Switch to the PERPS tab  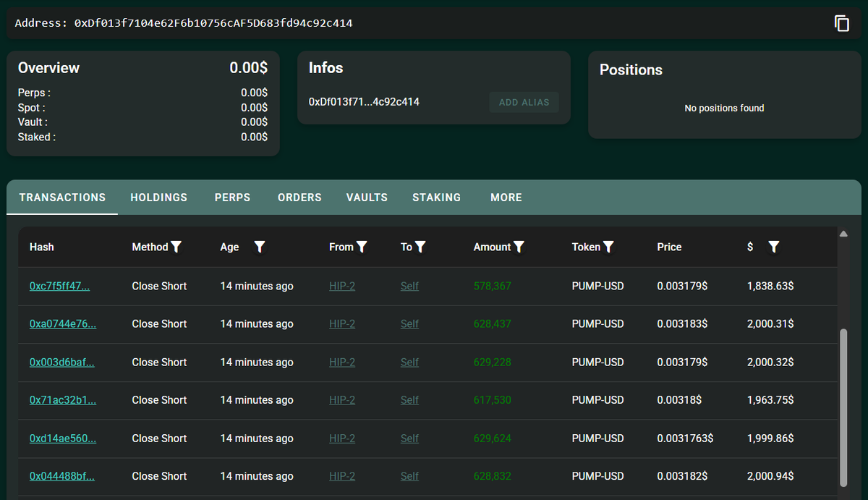click(232, 197)
